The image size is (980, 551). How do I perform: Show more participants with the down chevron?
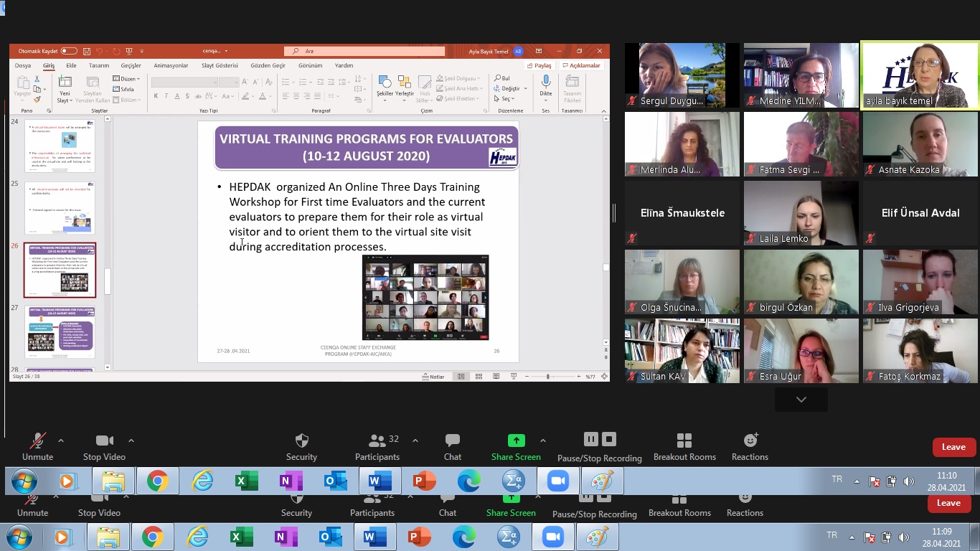point(801,400)
